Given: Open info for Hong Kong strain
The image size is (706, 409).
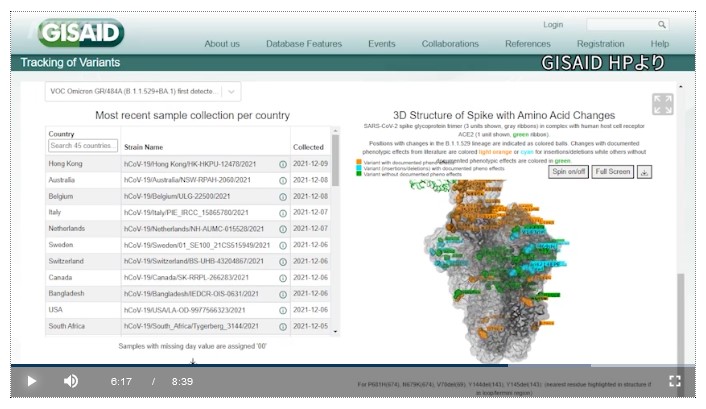Looking at the screenshot, I should (x=283, y=164).
